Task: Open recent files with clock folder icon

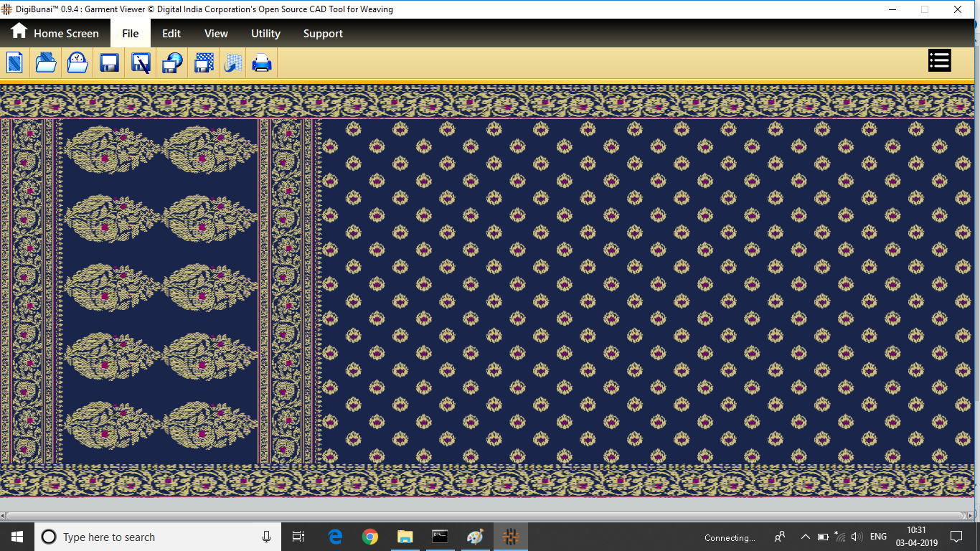Action: (77, 63)
